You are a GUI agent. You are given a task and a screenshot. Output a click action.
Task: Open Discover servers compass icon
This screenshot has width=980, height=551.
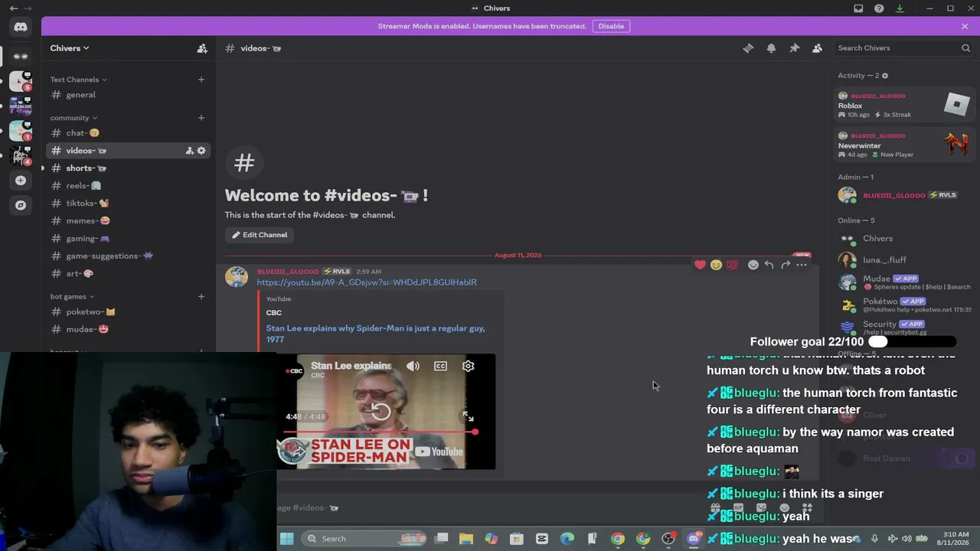(21, 205)
